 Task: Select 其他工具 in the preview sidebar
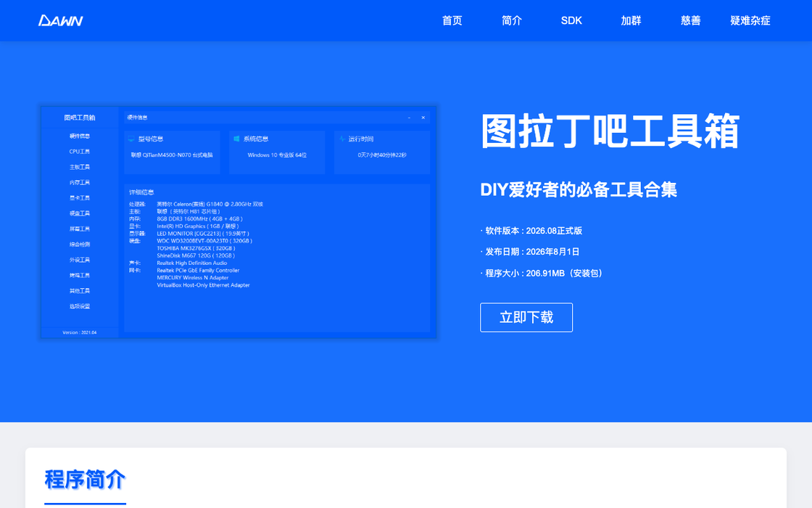pyautogui.click(x=80, y=291)
